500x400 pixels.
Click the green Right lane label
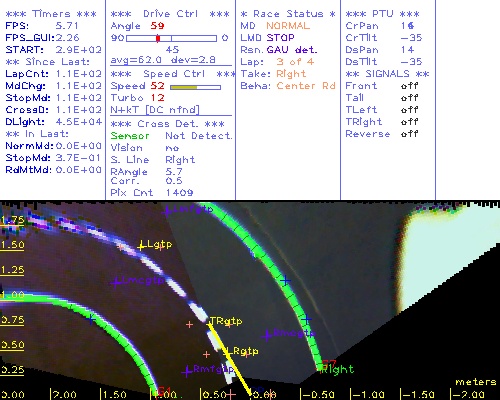coord(337,369)
